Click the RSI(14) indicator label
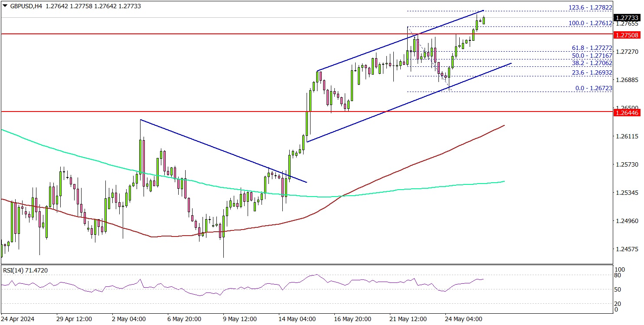 [25, 270]
